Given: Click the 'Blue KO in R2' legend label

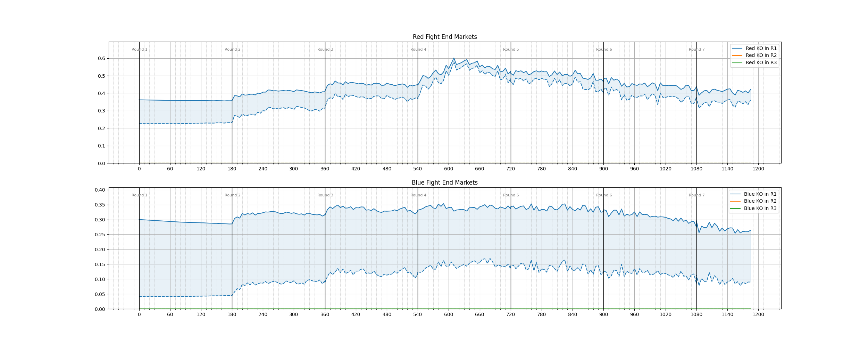Looking at the screenshot, I should tap(760, 201).
